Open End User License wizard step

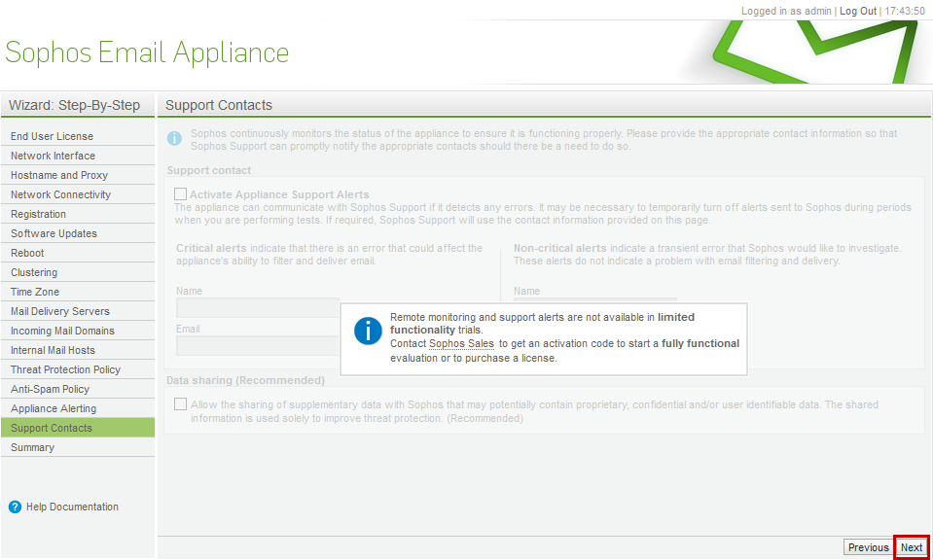78,136
